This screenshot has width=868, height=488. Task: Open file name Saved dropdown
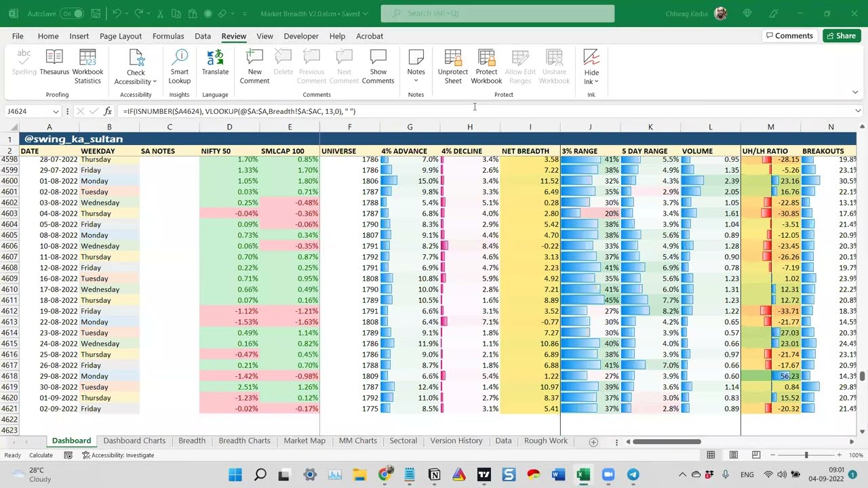[366, 14]
